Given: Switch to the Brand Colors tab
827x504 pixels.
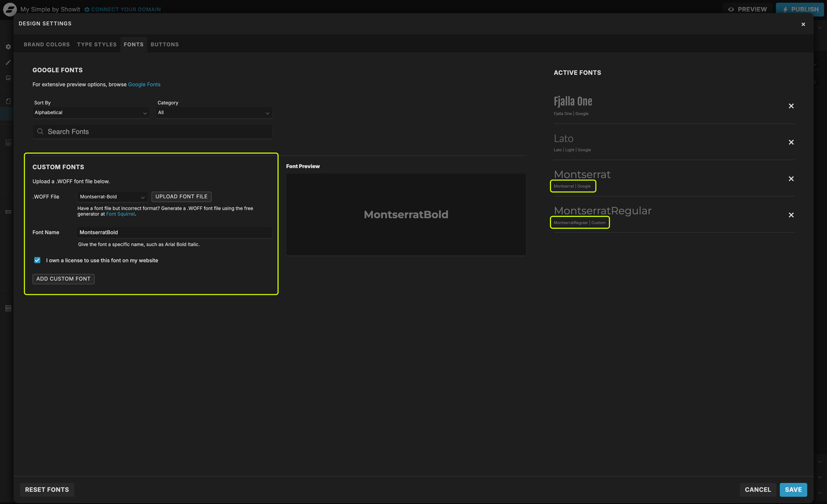Looking at the screenshot, I should click(x=47, y=44).
